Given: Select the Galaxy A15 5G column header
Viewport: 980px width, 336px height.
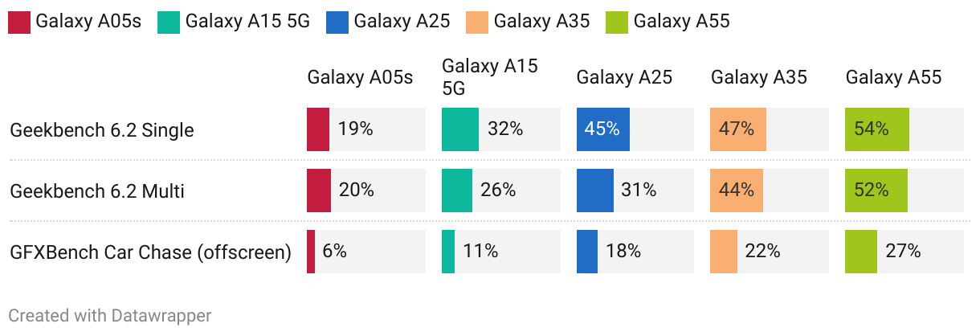Looking at the screenshot, I should (489, 77).
